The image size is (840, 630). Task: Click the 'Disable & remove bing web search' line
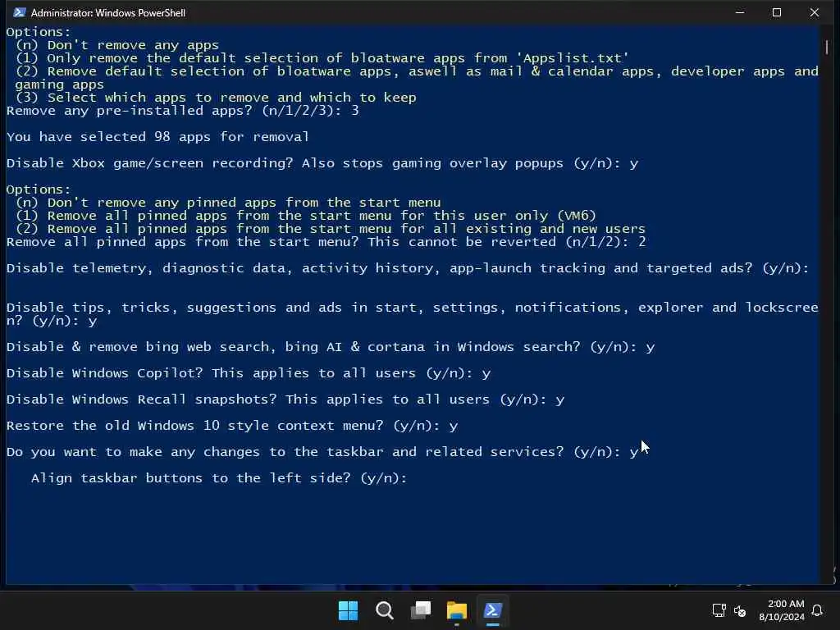(x=331, y=347)
